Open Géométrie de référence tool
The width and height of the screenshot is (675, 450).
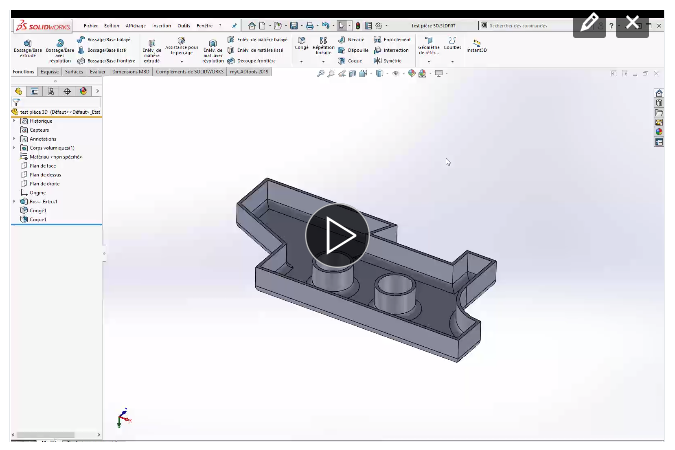pyautogui.click(x=429, y=46)
